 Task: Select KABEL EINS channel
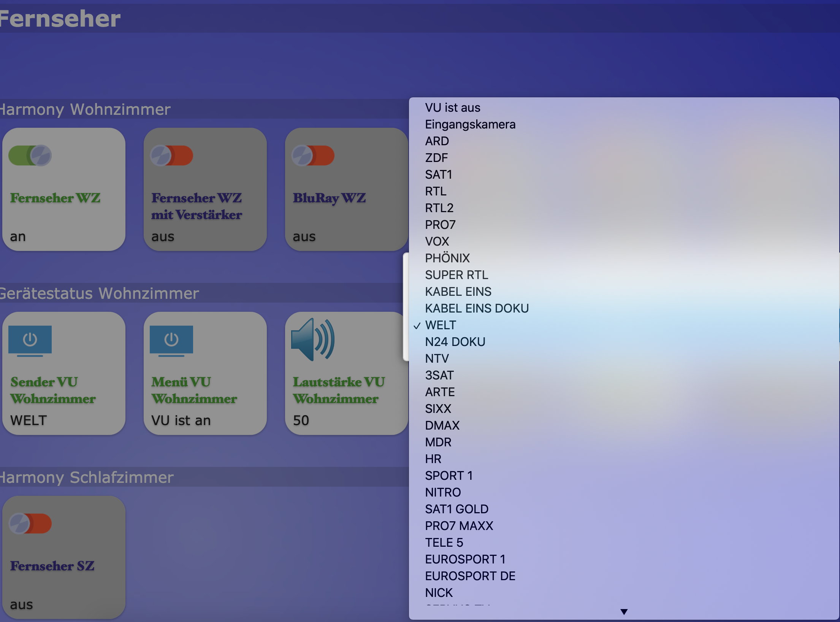point(624,292)
